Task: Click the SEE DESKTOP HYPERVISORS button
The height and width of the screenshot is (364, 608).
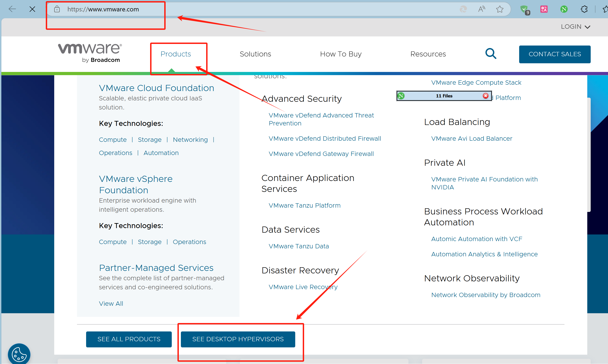Action: click(x=238, y=339)
